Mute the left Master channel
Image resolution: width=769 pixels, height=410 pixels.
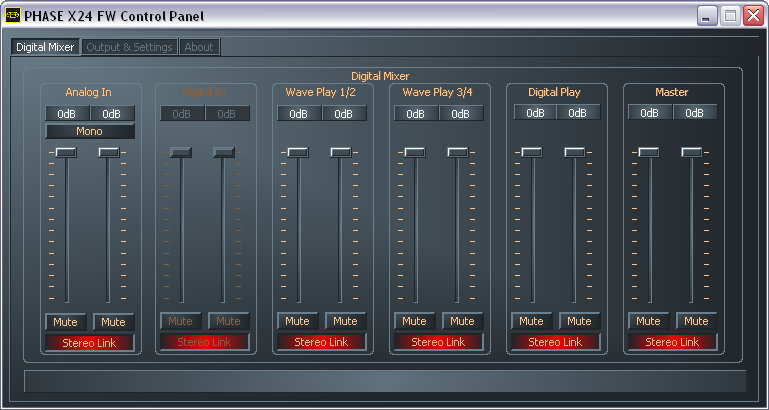pos(648,321)
